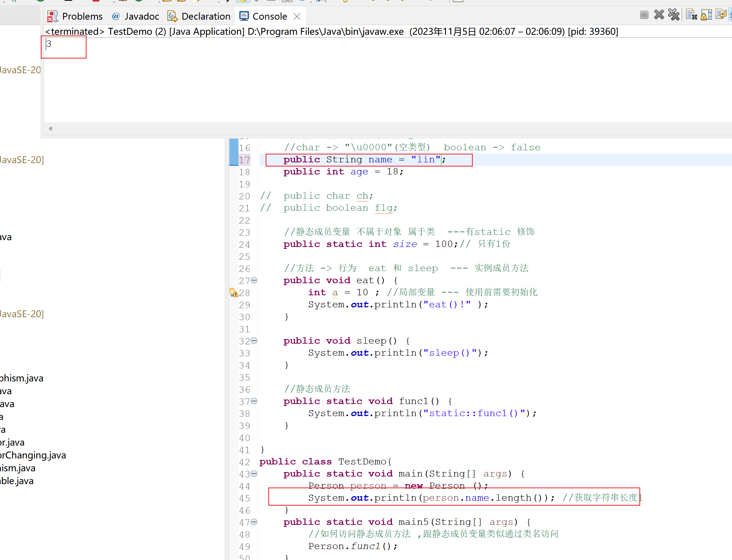This screenshot has width=732, height=560.
Task: Collapse the sleep() method fold at line 32
Action: pyautogui.click(x=254, y=341)
